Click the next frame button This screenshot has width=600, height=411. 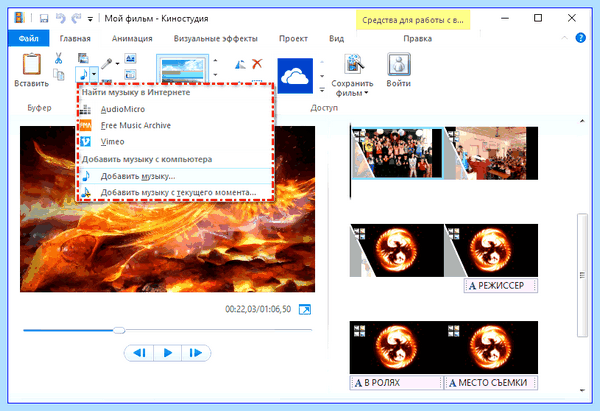pyautogui.click(x=196, y=352)
